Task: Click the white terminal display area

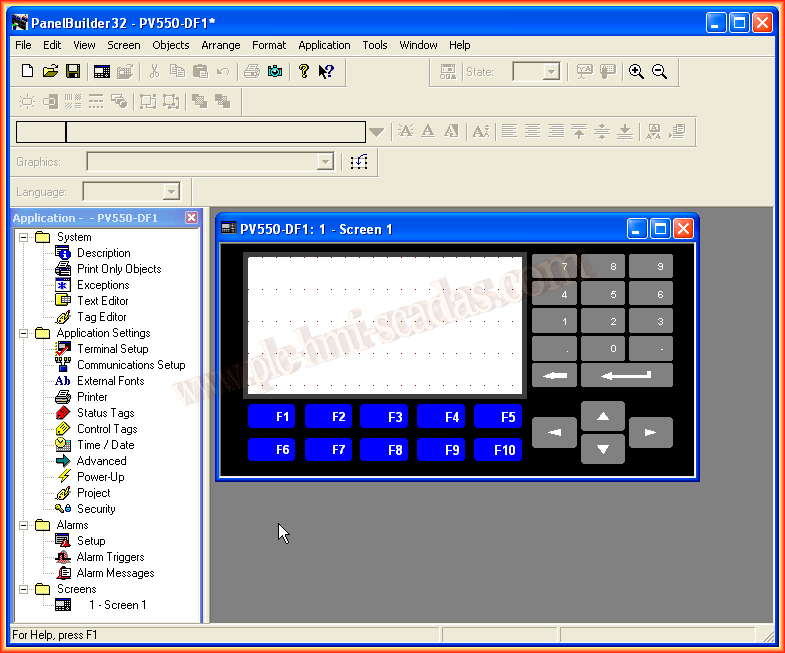Action: click(x=385, y=325)
